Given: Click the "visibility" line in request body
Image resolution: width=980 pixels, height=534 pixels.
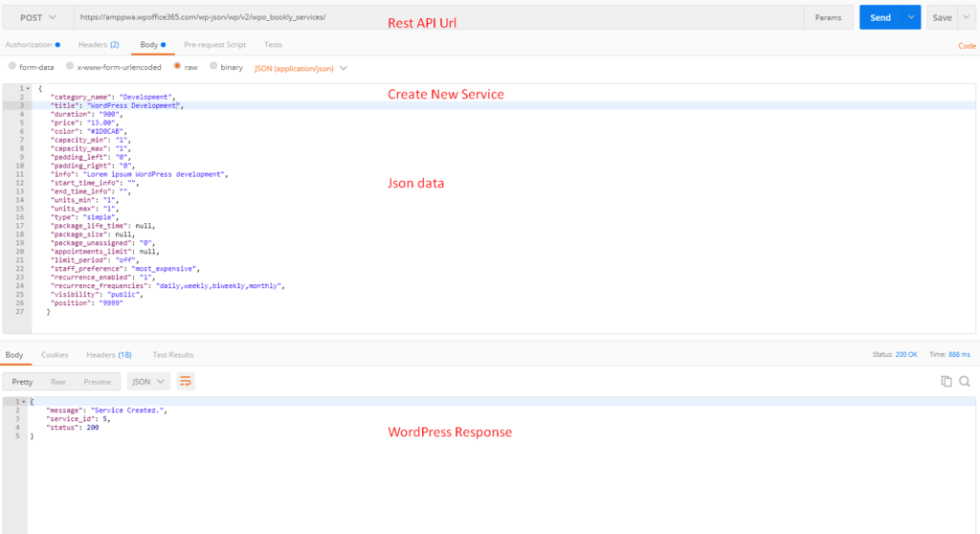Looking at the screenshot, I should 97,295.
